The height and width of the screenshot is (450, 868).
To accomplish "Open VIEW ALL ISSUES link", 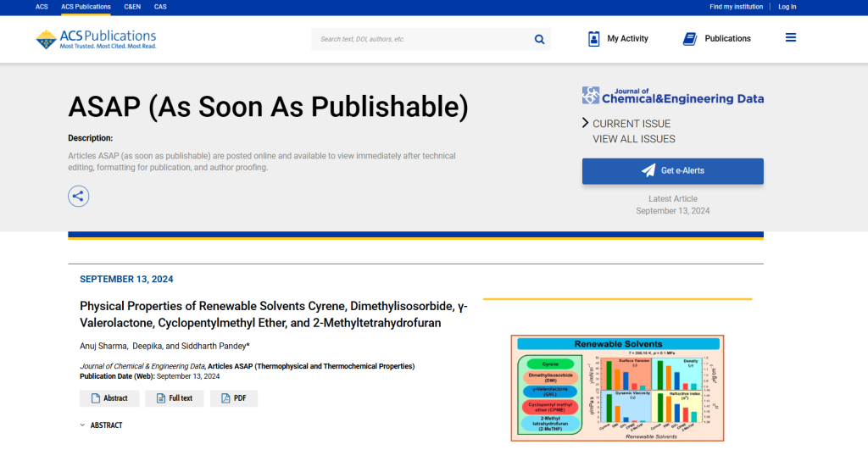I will click(634, 139).
